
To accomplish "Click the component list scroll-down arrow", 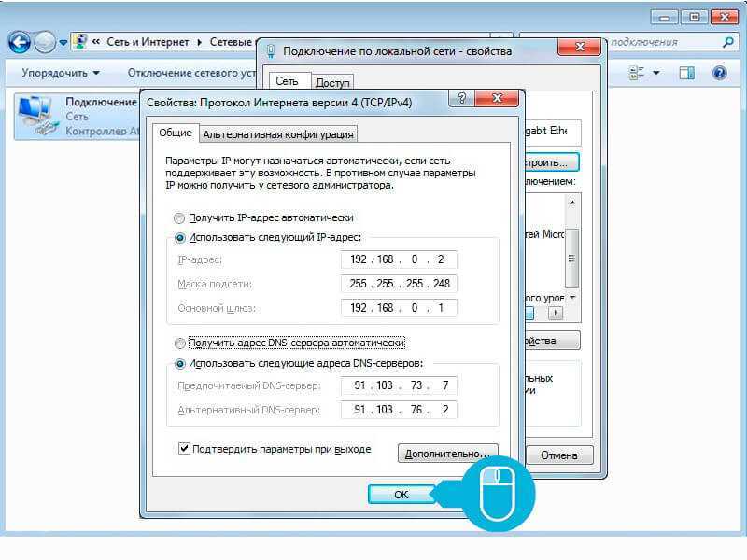I will coord(572,298).
